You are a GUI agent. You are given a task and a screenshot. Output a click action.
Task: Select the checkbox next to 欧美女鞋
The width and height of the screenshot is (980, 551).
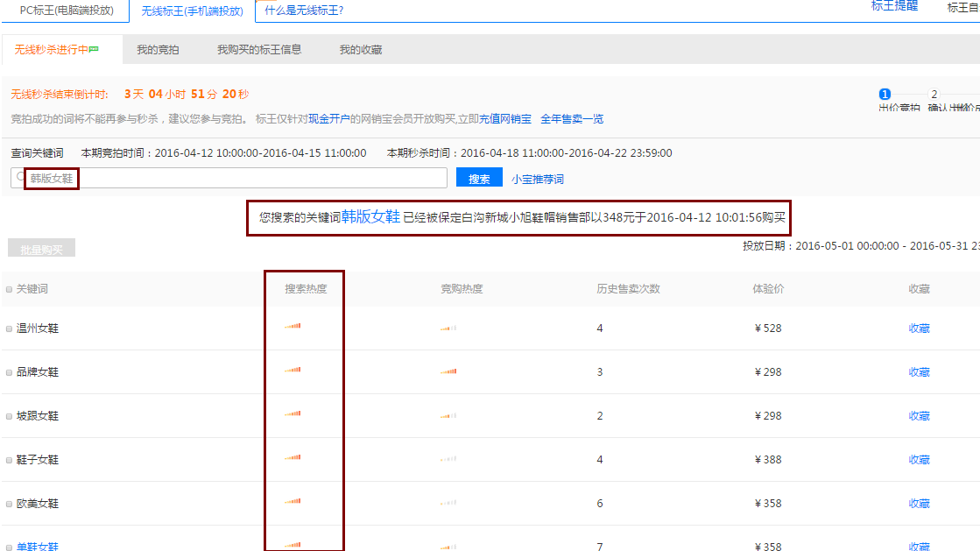pyautogui.click(x=10, y=504)
